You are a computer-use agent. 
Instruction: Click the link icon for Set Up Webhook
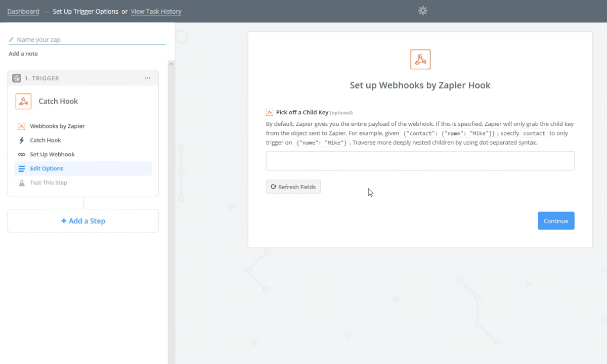coord(21,155)
